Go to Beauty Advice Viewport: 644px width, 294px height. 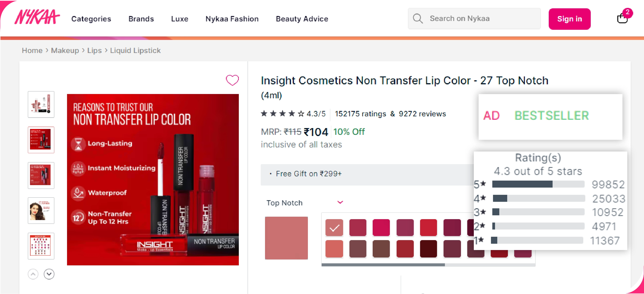pos(302,19)
